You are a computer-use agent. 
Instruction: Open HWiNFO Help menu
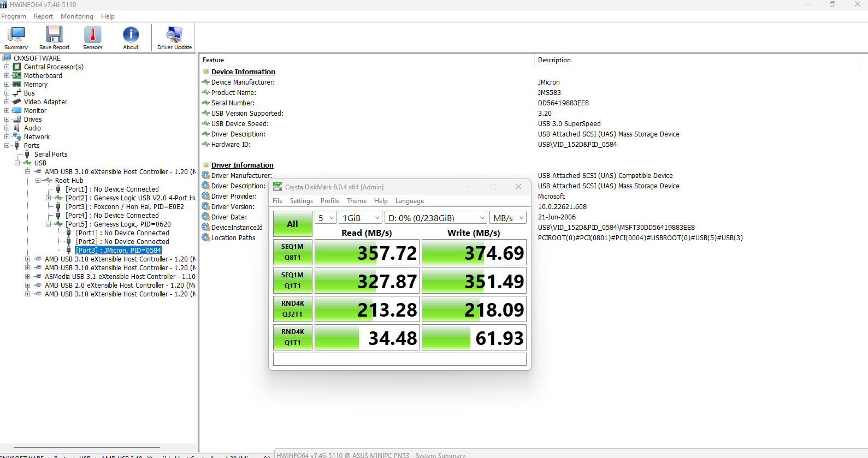tap(108, 16)
